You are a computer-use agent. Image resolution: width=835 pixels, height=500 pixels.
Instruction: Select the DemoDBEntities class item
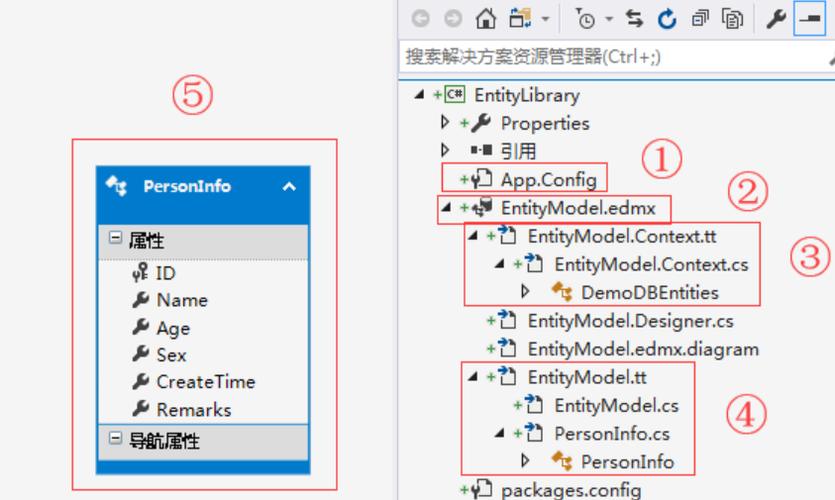[x=650, y=292]
